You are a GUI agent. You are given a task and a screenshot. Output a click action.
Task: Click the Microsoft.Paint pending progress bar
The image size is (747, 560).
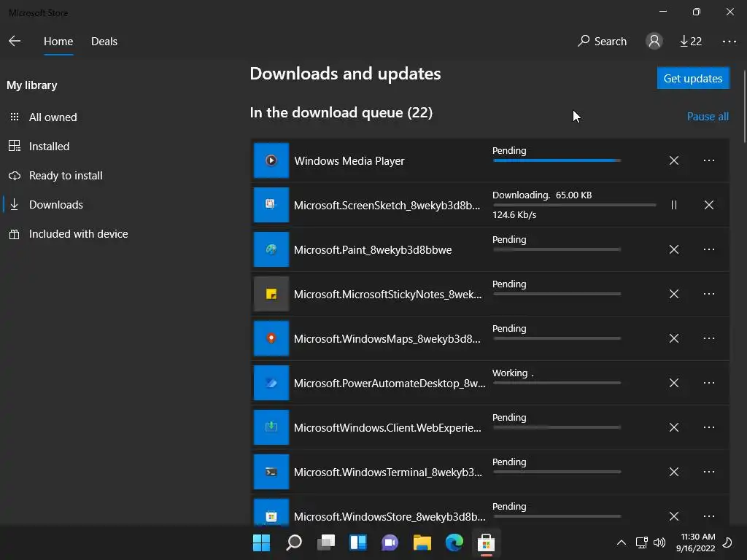pos(557,249)
